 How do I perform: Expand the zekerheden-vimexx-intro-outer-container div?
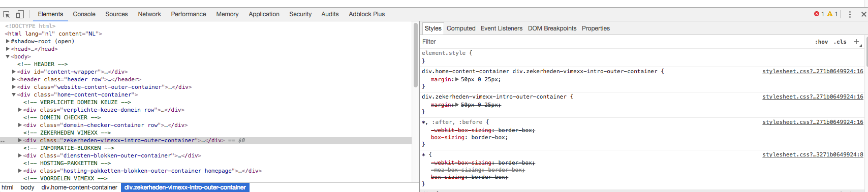[20, 141]
